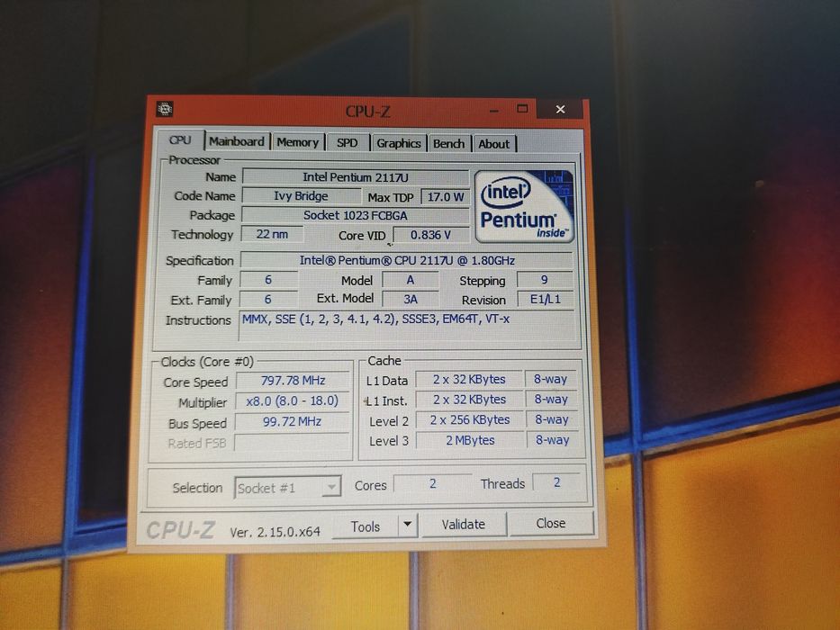Open the Tools dropdown arrow
The height and width of the screenshot is (630, 840).
408,525
